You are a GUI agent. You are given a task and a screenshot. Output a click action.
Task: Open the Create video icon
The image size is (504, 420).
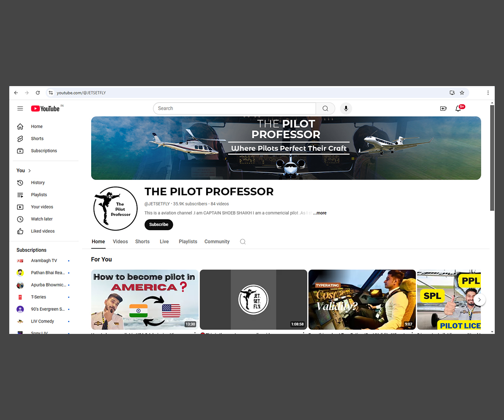443,108
